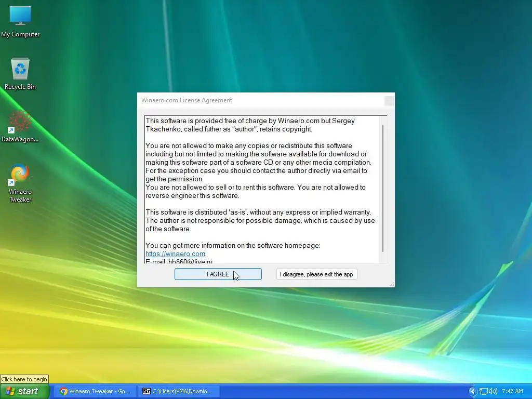Click the Winaero.com License Agreement title bar

click(x=261, y=100)
